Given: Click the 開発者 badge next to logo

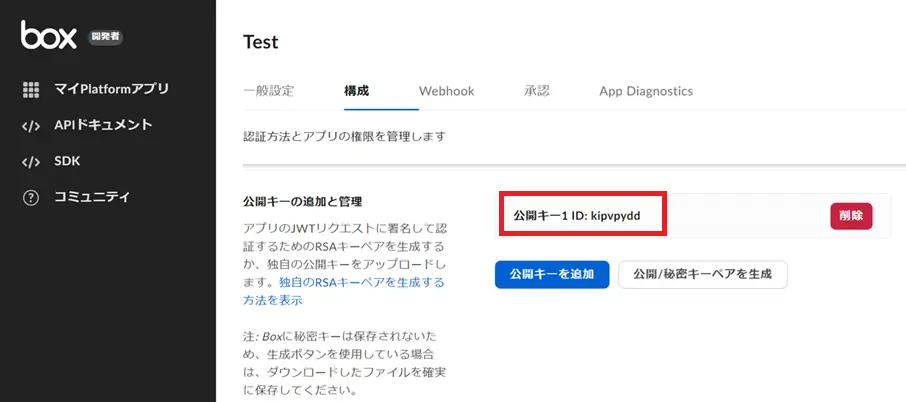Looking at the screenshot, I should [x=105, y=38].
